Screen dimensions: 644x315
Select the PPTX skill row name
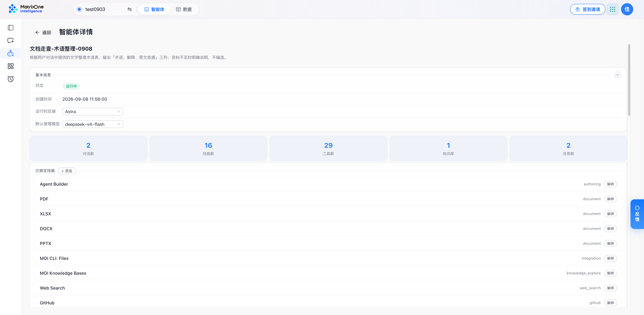[x=46, y=244]
